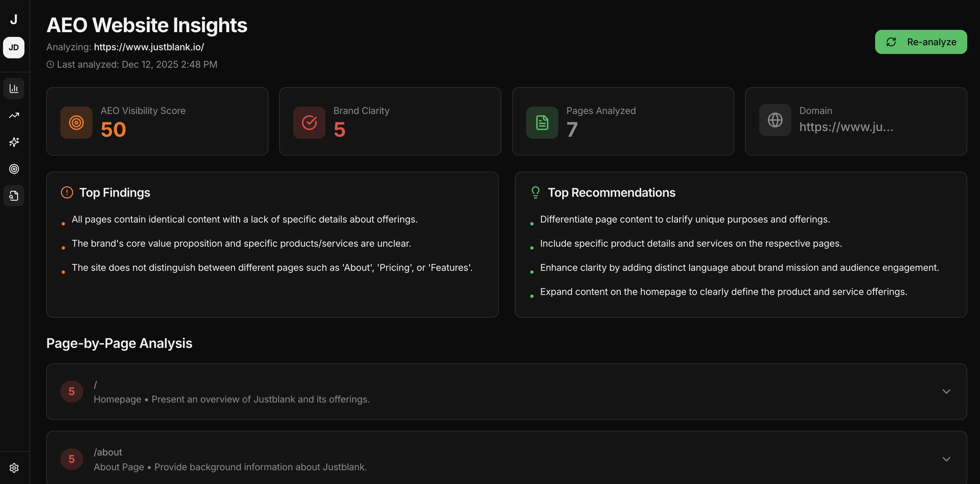Click the red Brand Clarity check icon
Screen dimensions: 980x484
[309, 123]
